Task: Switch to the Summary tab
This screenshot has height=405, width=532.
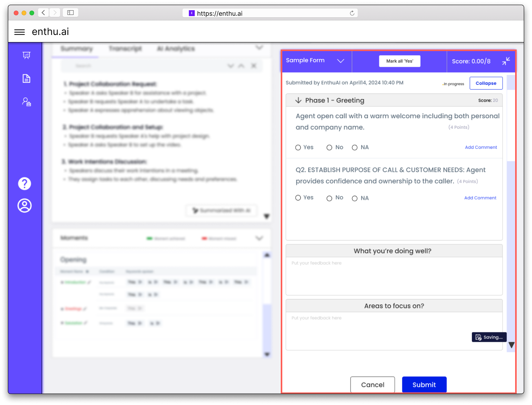Action: point(77,49)
